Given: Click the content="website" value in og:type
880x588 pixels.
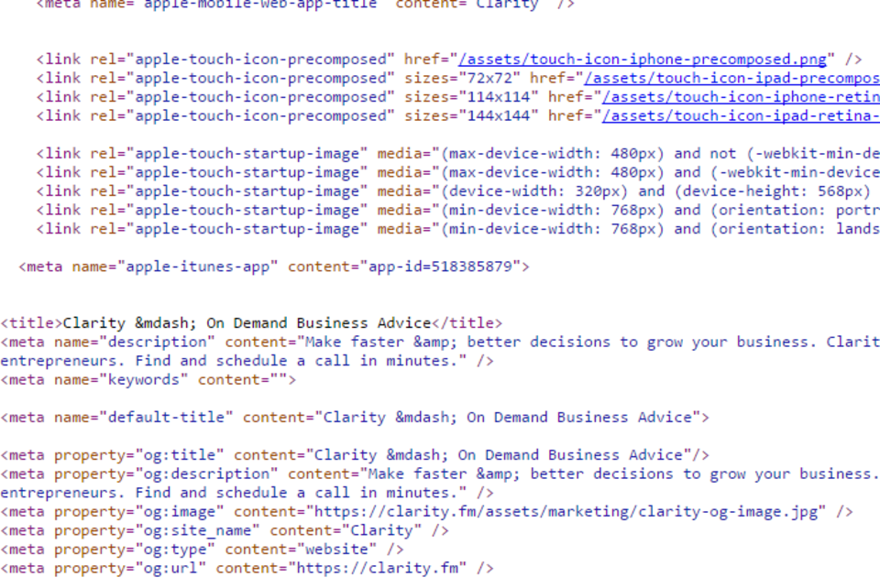Looking at the screenshot, I should click(x=296, y=550).
